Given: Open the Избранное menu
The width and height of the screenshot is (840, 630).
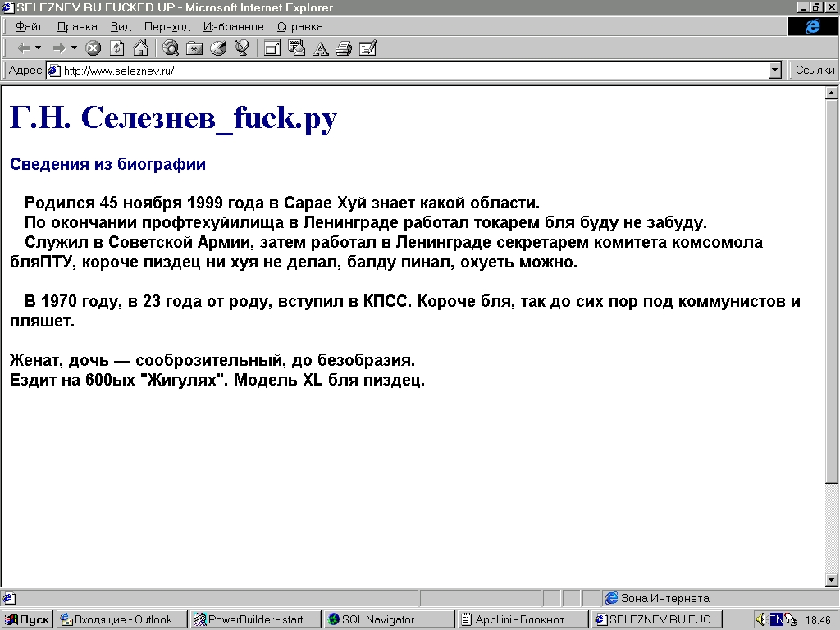Looking at the screenshot, I should pyautogui.click(x=234, y=26).
